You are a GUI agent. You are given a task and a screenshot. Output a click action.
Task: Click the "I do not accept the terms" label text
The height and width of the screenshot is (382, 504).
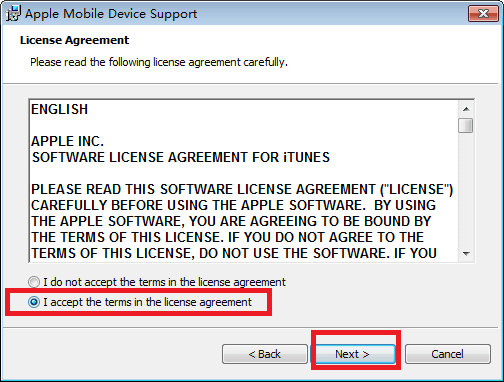coord(164,282)
